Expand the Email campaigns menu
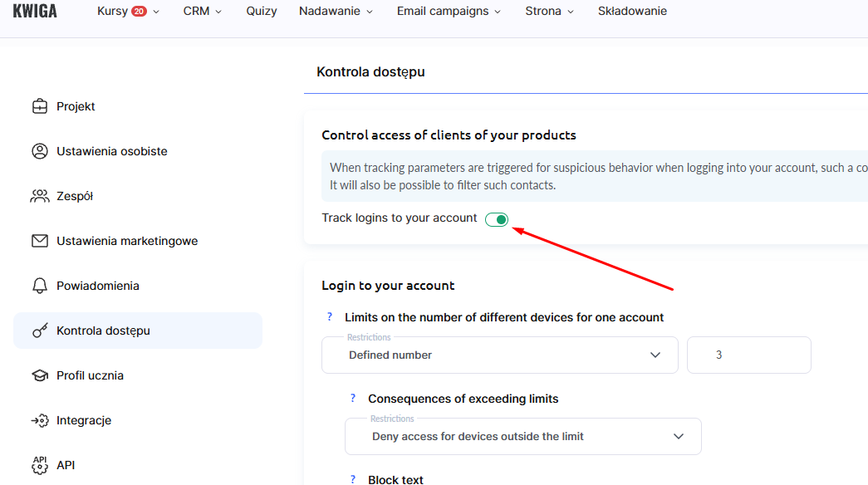The image size is (868, 485). coord(449,12)
